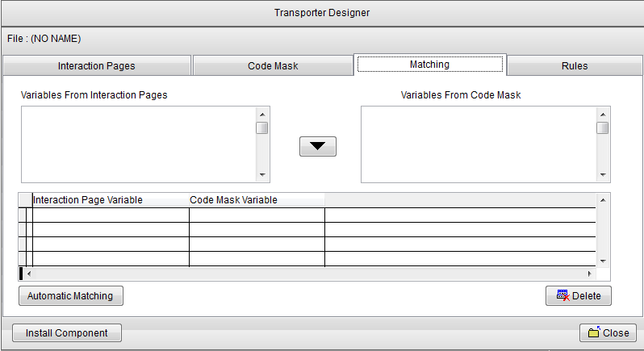Run Automatic Matching
This screenshot has width=644, height=351.
click(x=71, y=295)
